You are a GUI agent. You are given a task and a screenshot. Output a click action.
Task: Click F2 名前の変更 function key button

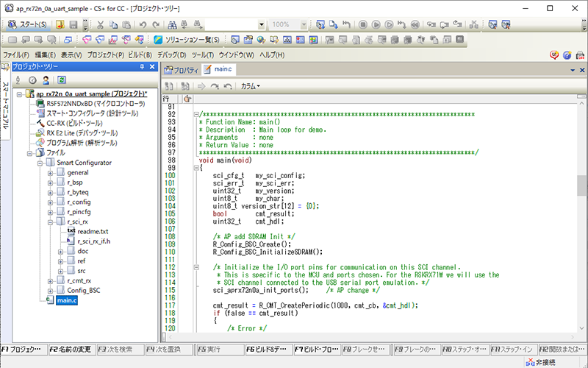71,349
